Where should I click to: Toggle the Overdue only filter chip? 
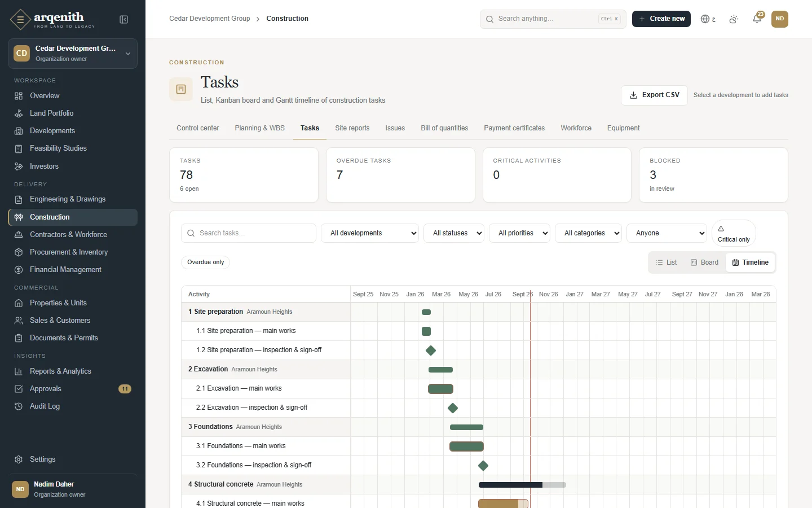coord(206,262)
